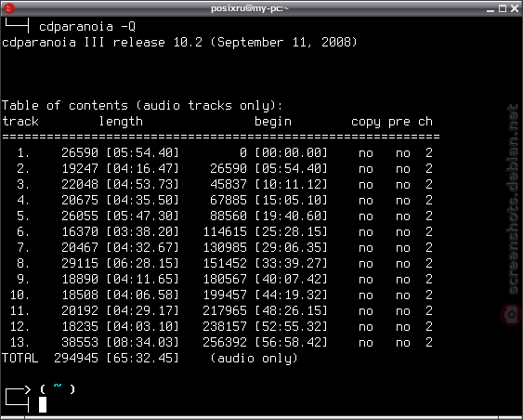Click track 5 length 26055
The width and height of the screenshot is (523, 420).
pos(80,216)
